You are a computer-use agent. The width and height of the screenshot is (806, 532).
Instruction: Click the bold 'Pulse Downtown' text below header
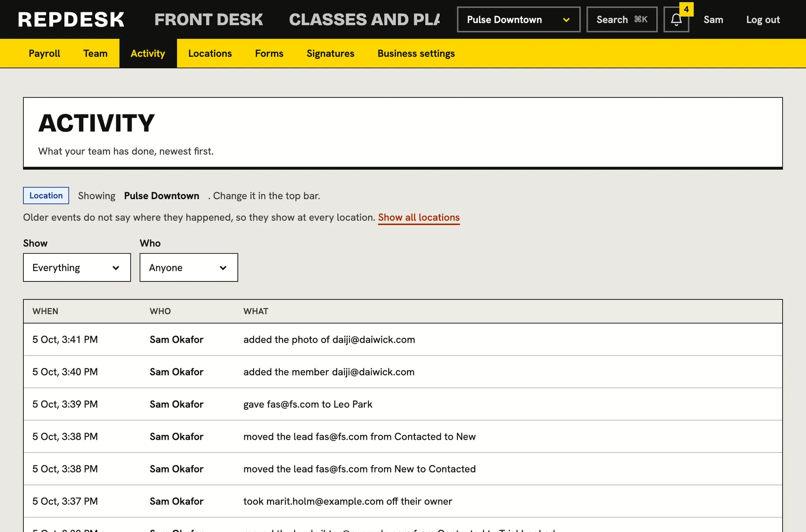pyautogui.click(x=162, y=196)
